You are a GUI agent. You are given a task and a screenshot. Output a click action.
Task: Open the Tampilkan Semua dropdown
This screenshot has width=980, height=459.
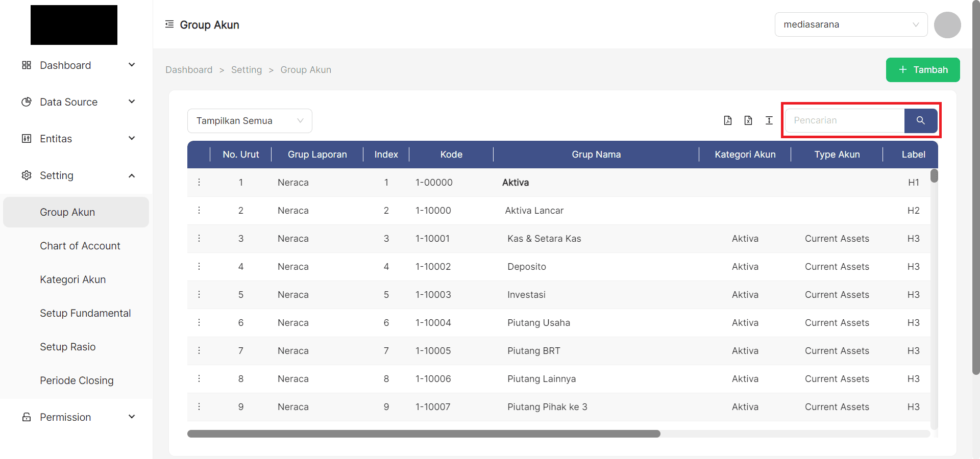click(250, 120)
